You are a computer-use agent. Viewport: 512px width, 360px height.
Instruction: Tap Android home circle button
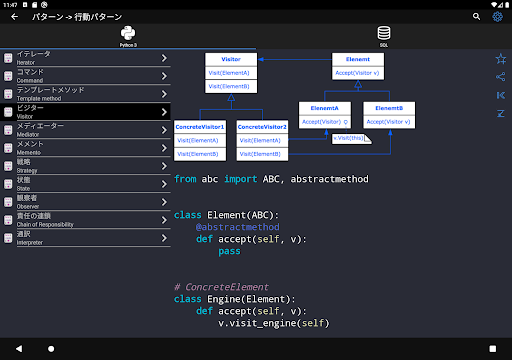[x=51, y=349]
